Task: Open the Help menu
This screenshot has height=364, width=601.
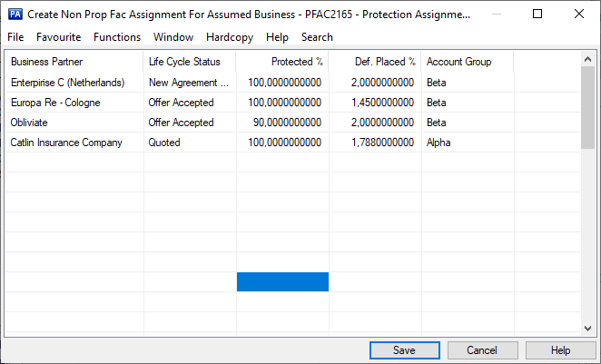Action: click(277, 37)
